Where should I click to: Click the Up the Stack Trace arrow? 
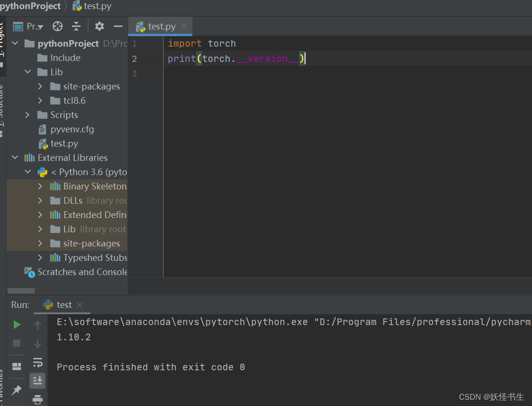click(38, 325)
